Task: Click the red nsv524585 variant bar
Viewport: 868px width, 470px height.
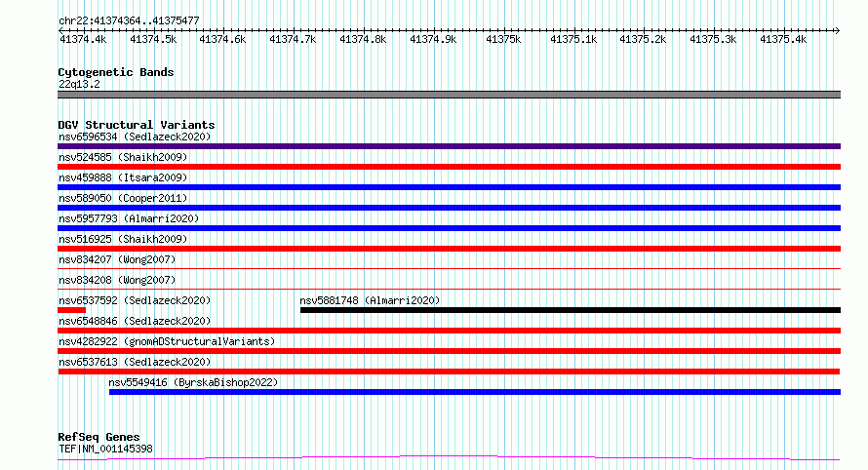Action: pyautogui.click(x=449, y=167)
